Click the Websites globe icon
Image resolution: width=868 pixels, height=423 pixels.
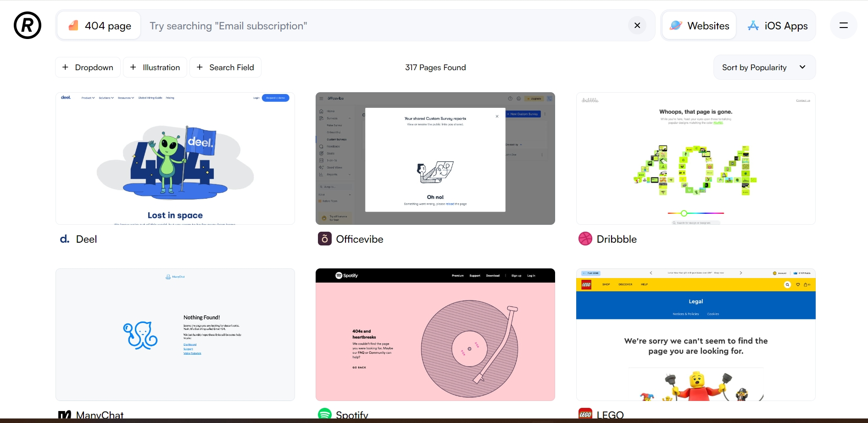pyautogui.click(x=676, y=26)
